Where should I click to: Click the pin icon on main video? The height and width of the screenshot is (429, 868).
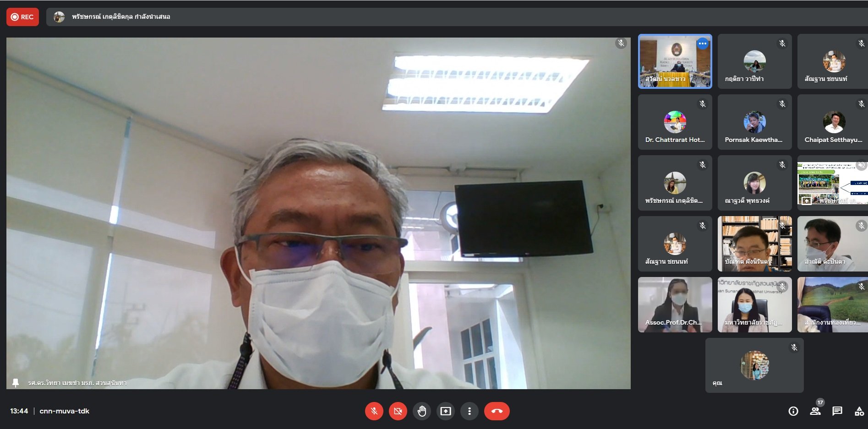point(16,383)
